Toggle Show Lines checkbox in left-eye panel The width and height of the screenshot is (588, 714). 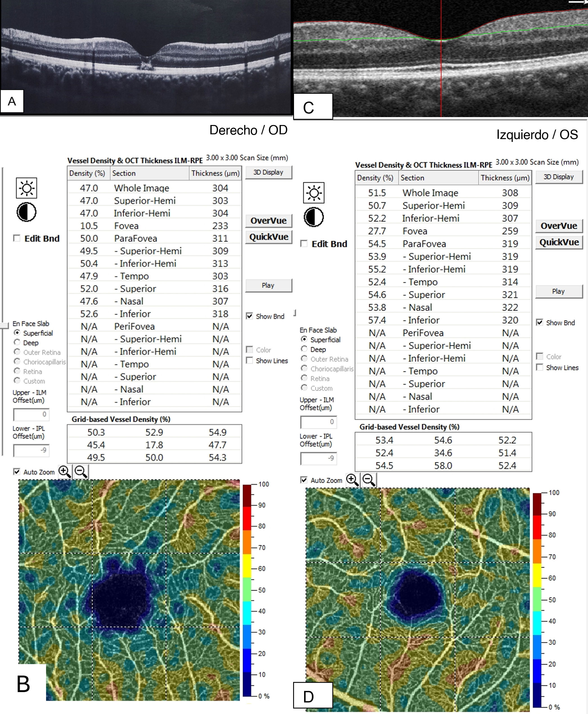click(540, 367)
